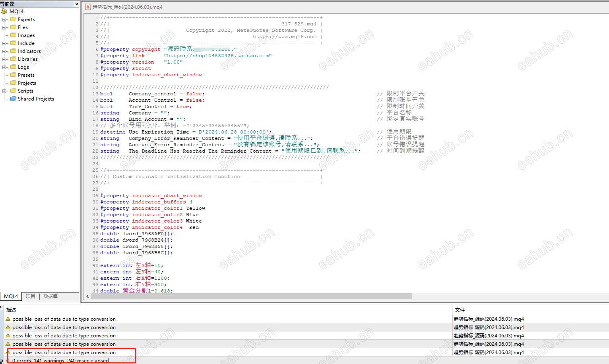Select the Libraries folder icon
This screenshot has width=609, height=364.
click(x=13, y=59)
